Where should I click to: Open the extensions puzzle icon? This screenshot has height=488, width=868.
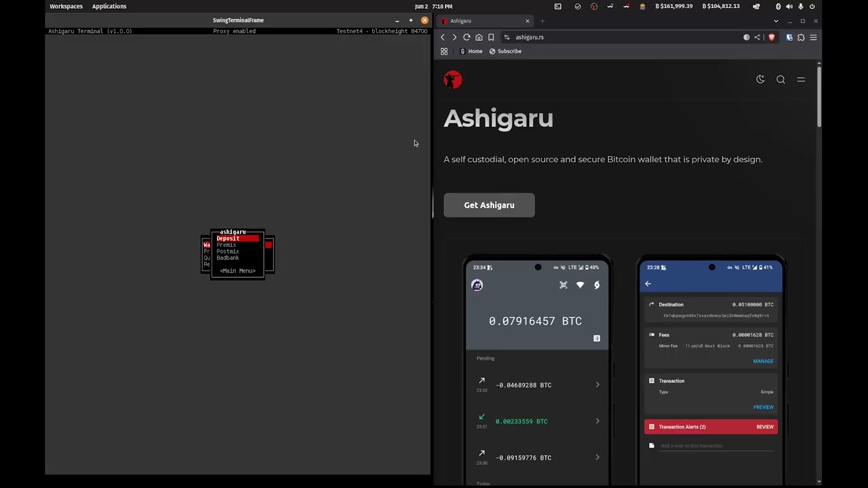click(x=801, y=37)
